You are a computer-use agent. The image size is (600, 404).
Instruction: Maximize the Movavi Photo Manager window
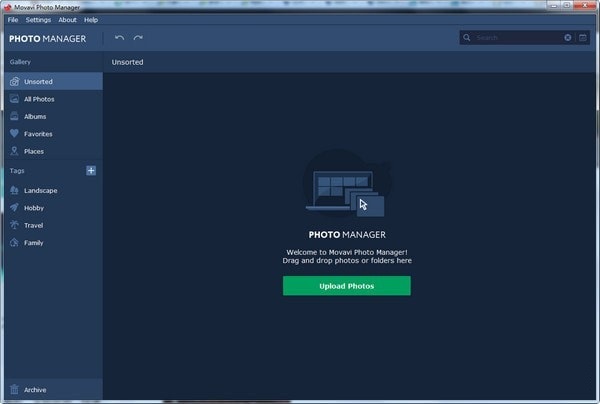(567, 5)
